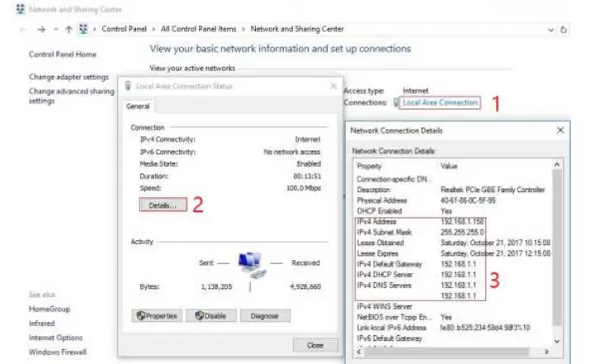This screenshot has height=364, width=595.
Task: Open Change adapter settings
Action: 68,77
